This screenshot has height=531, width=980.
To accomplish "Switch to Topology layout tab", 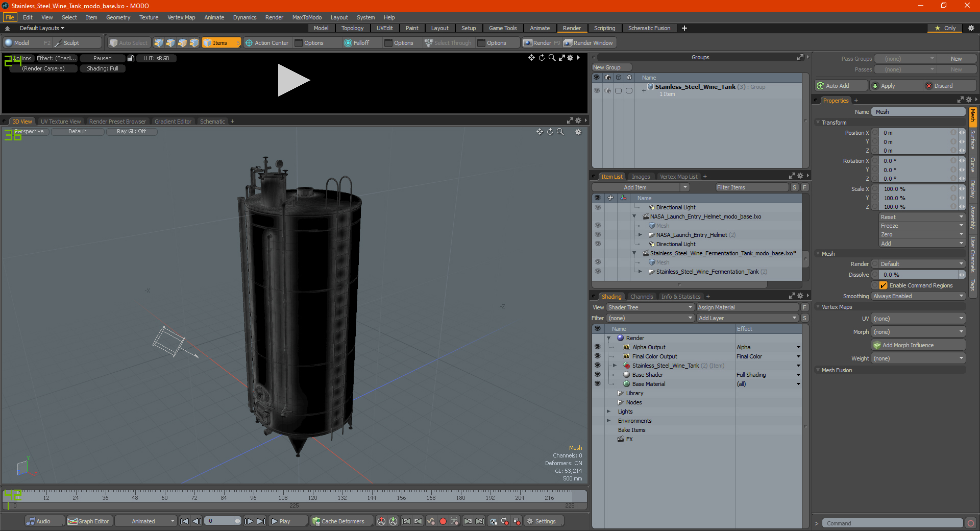I will point(352,28).
